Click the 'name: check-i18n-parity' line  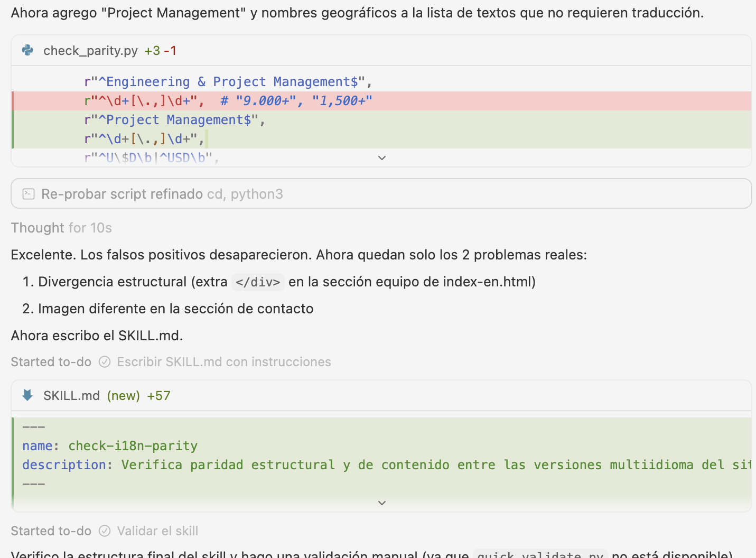click(x=110, y=446)
